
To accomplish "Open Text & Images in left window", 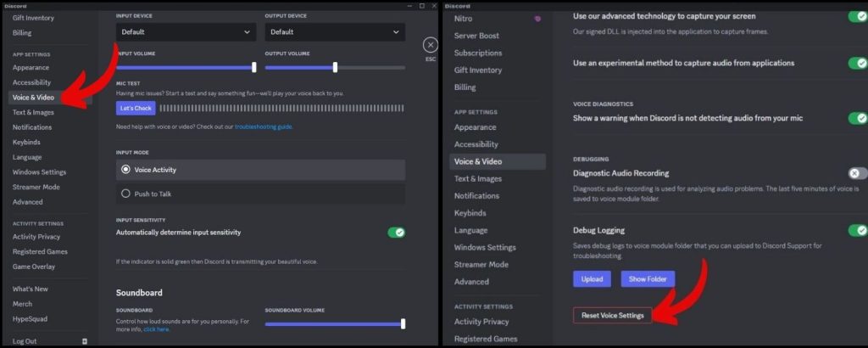I will pyautogui.click(x=33, y=113).
